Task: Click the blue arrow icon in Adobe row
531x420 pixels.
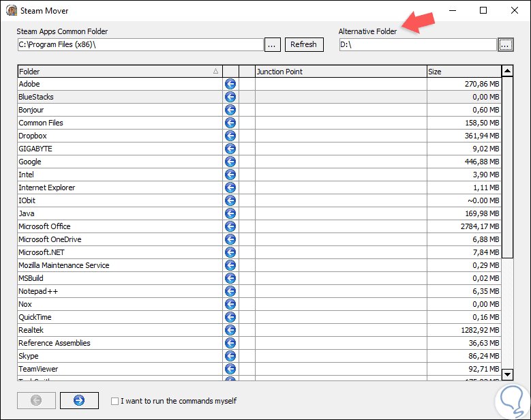Action: pyautogui.click(x=230, y=84)
